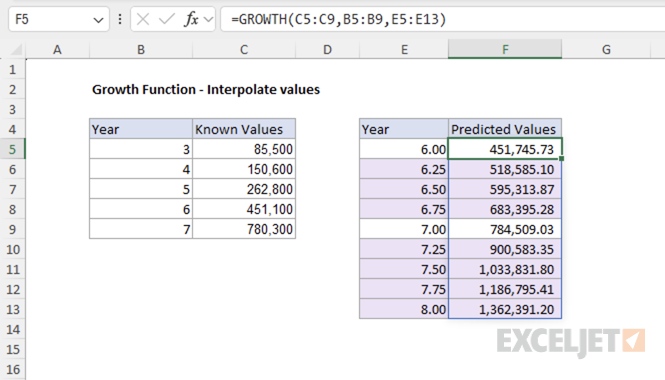
Task: Select cell with value 150,600
Action: 244,169
